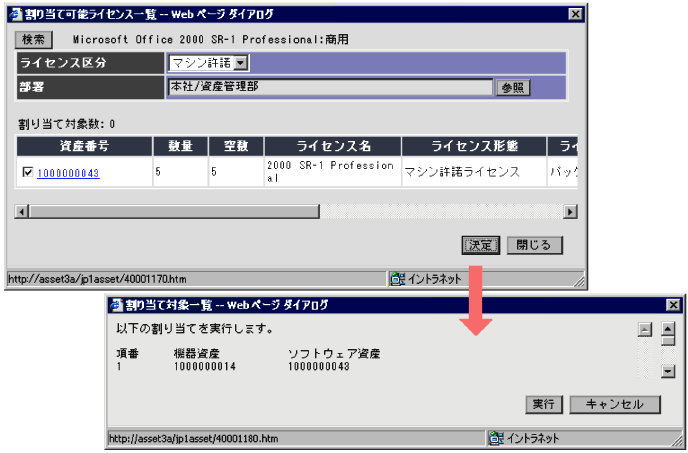Click the 以下の割り当てを実行します message
The width and height of the screenshot is (688, 453).
pyautogui.click(x=195, y=329)
